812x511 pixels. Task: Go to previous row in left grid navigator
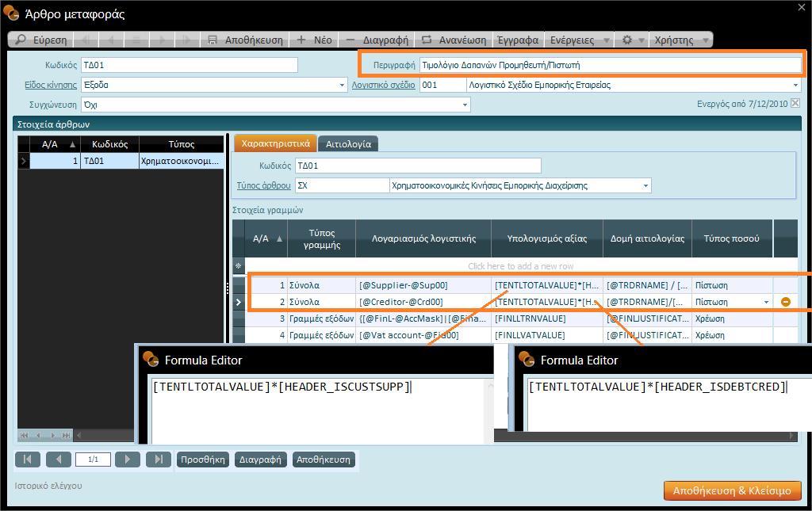click(x=38, y=436)
